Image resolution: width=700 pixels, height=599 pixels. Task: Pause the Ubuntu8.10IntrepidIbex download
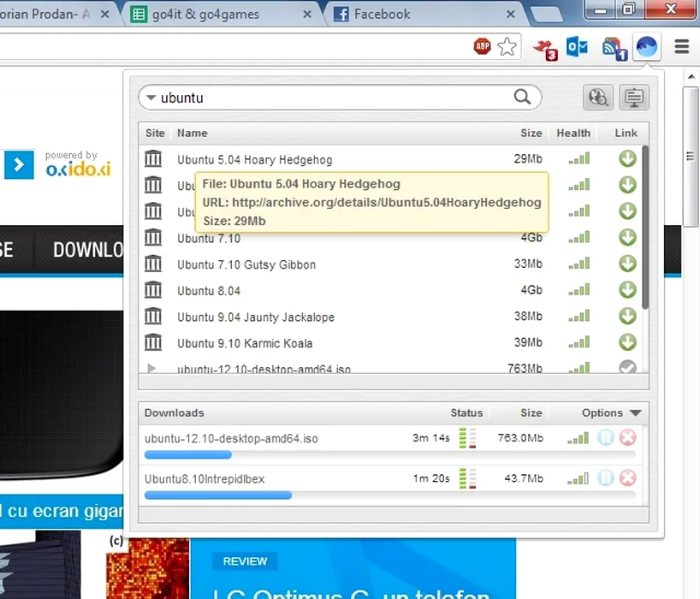tap(605, 478)
